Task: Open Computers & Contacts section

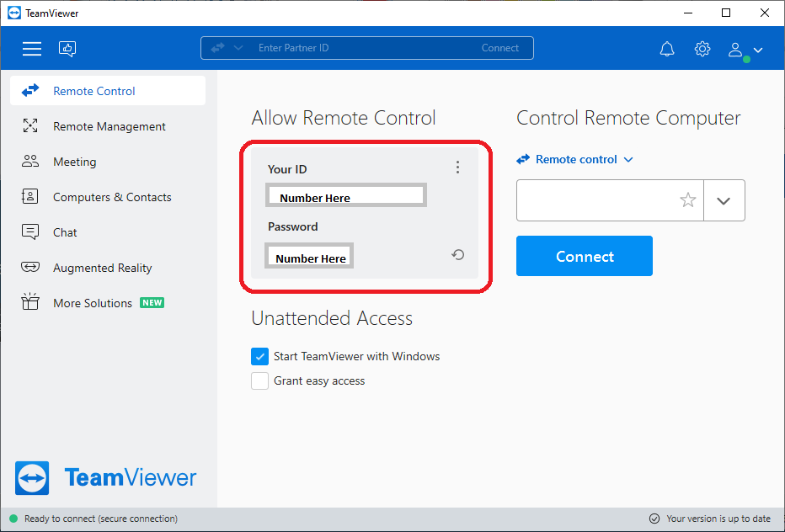Action: [x=108, y=197]
